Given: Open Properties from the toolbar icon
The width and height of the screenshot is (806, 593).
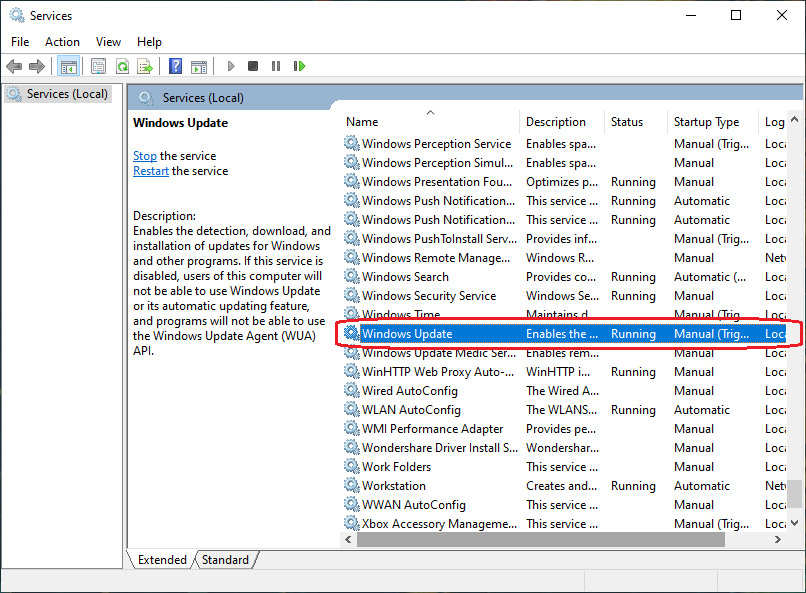Looking at the screenshot, I should point(98,66).
